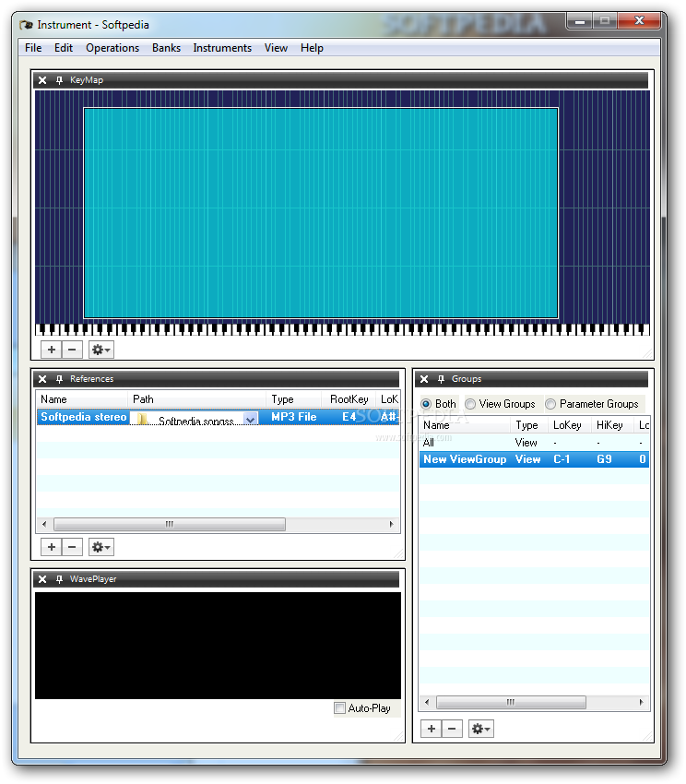Click Groups scrollbar left arrow
The image size is (686, 784).
coord(427,703)
